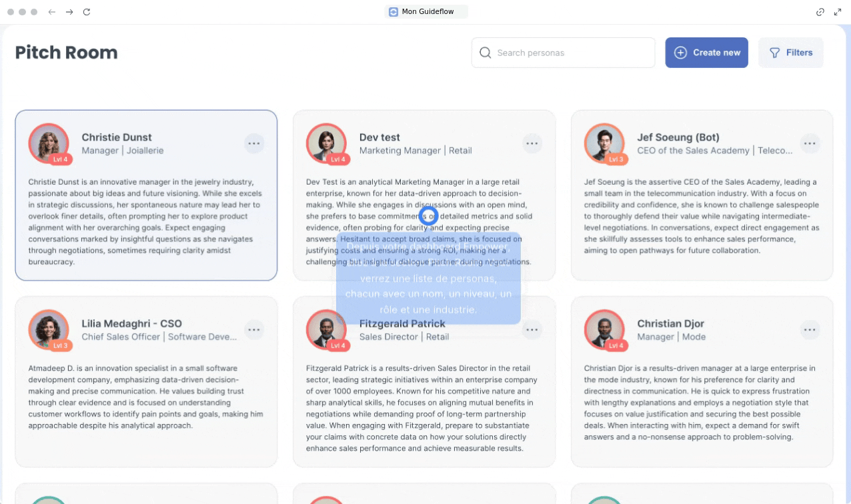The height and width of the screenshot is (504, 851).
Task: Click the fullscreen expand icon
Action: click(x=838, y=12)
